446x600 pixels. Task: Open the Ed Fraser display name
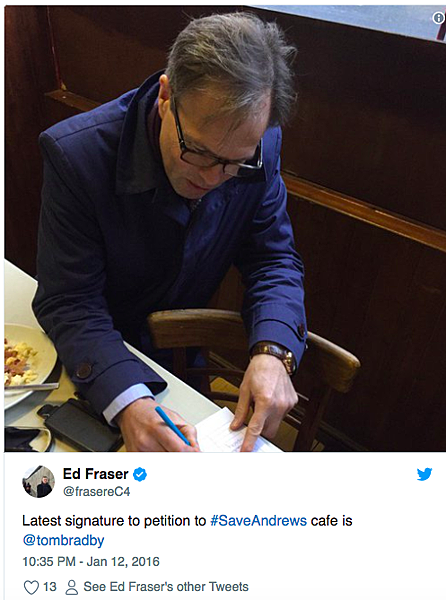tap(96, 474)
